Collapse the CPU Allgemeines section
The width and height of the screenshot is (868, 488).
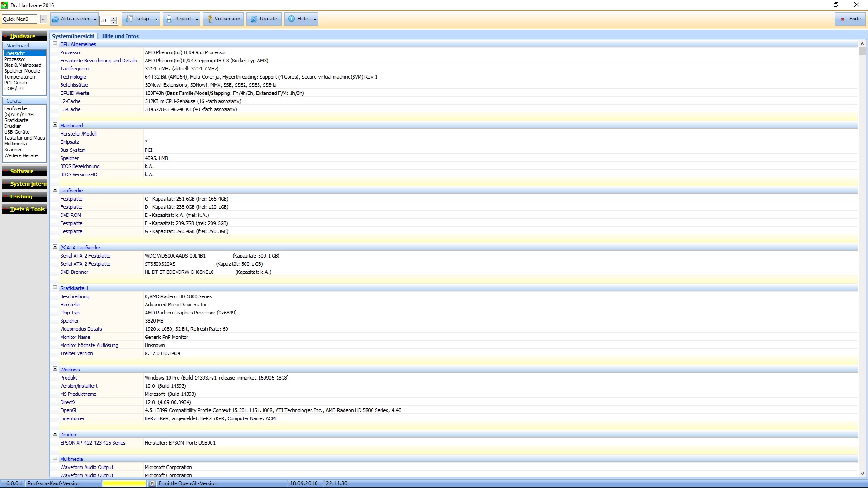[x=55, y=44]
